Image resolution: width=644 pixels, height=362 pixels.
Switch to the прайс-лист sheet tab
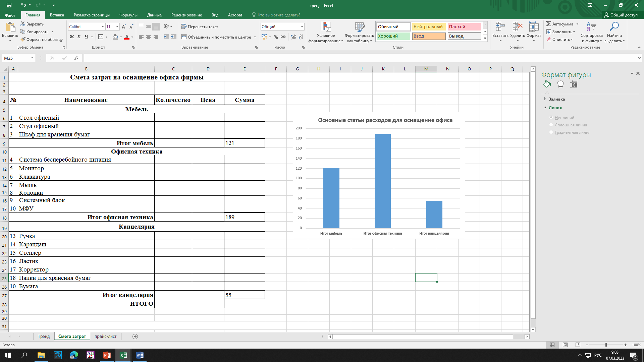point(105,337)
